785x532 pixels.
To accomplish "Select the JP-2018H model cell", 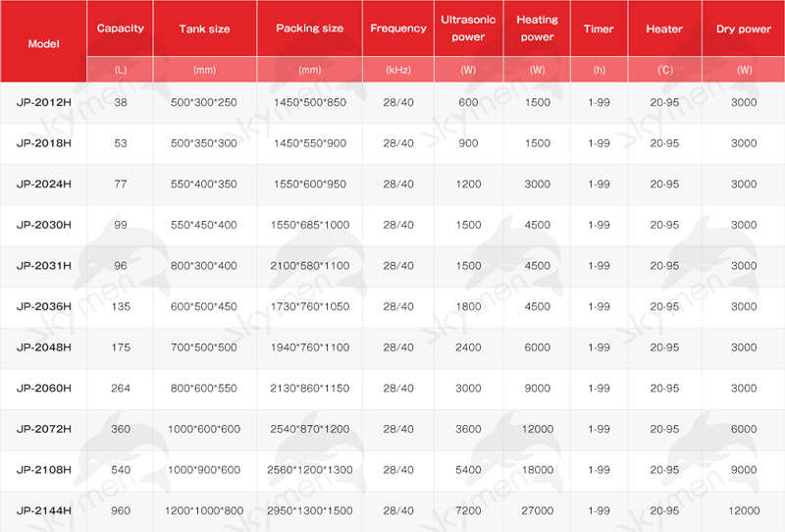I will pyautogui.click(x=43, y=143).
